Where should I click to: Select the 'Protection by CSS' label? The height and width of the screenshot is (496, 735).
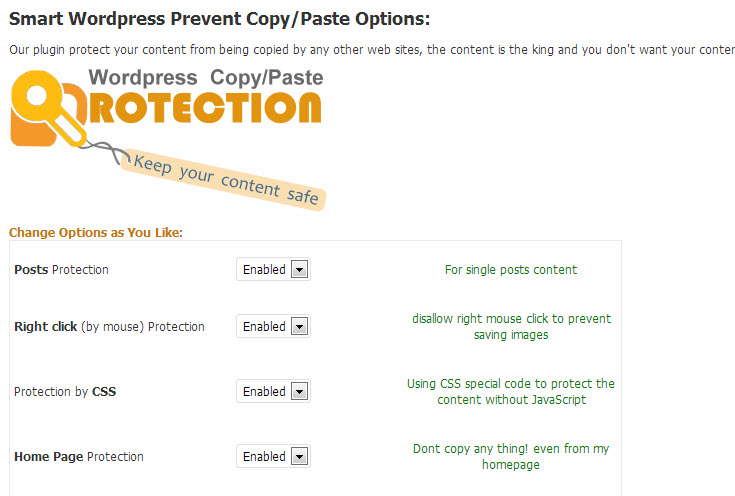pyautogui.click(x=65, y=391)
